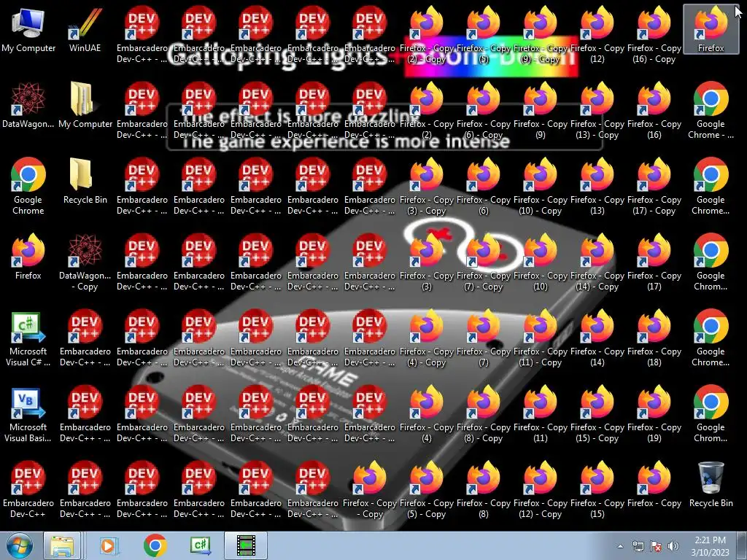The height and width of the screenshot is (560, 747).
Task: Open the My Computer folder icon
Action: click(85, 106)
